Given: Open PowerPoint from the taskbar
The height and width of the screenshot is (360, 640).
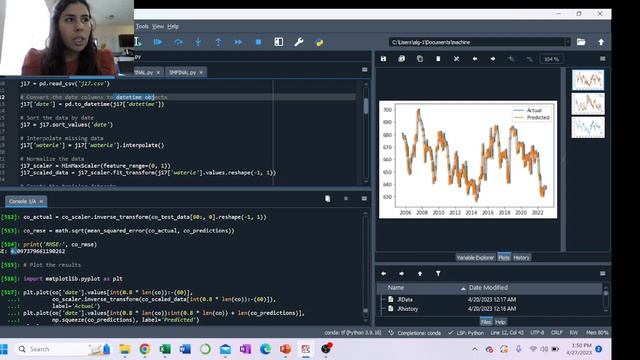Looking at the screenshot, I should [285, 349].
